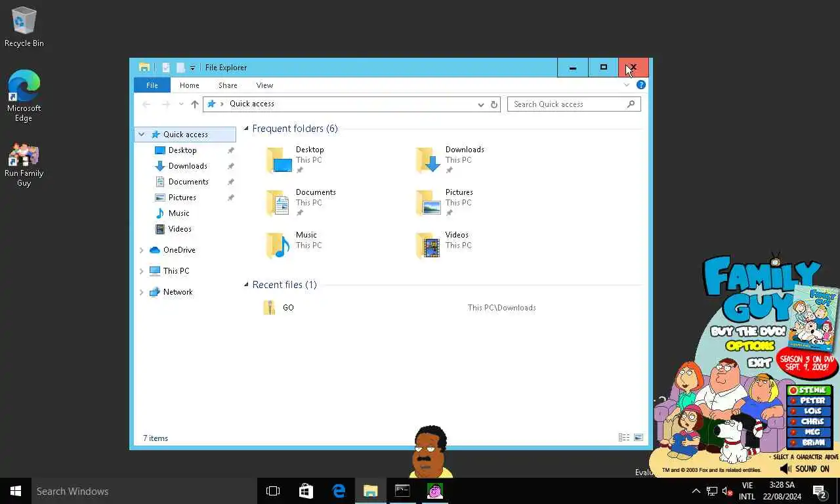Click the Forward navigation arrow
The image size is (840, 504).
point(165,104)
